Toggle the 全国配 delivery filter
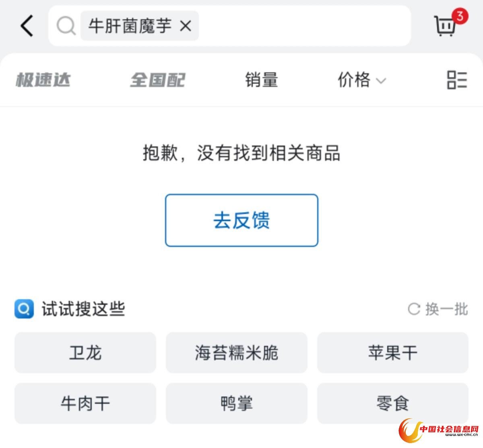 pyautogui.click(x=158, y=80)
